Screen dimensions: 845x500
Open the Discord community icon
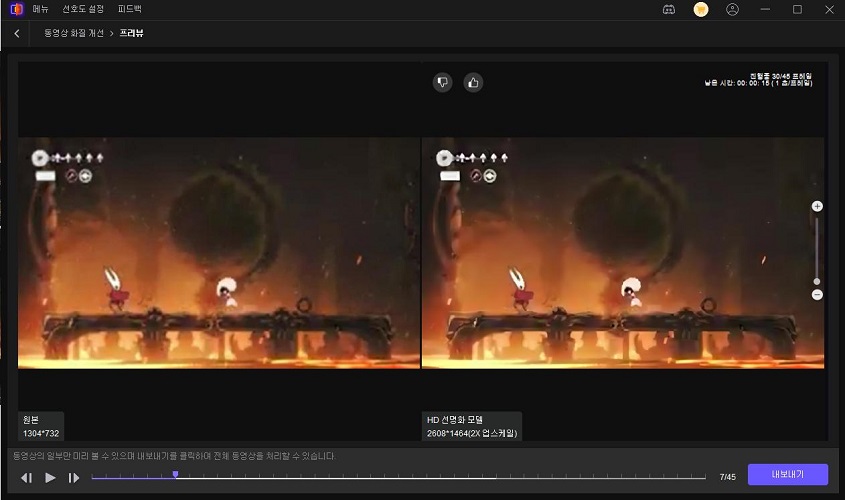(x=669, y=9)
